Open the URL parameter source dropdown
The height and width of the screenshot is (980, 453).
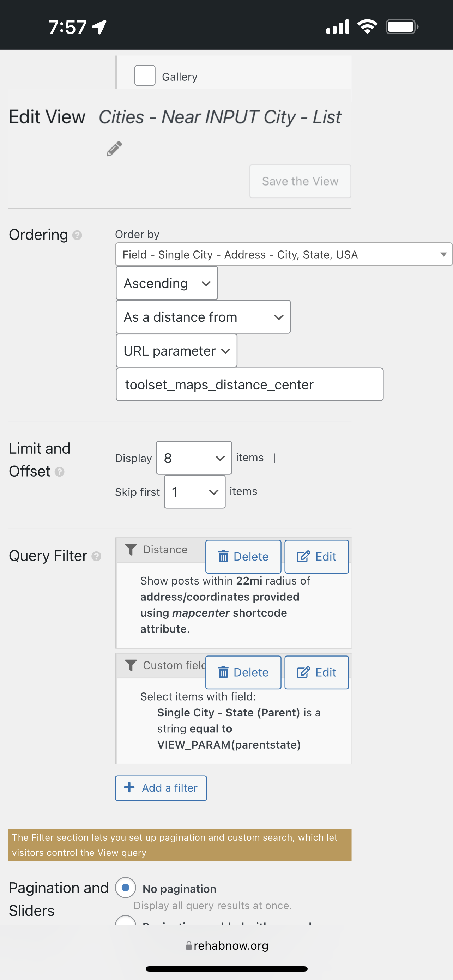[x=176, y=350]
